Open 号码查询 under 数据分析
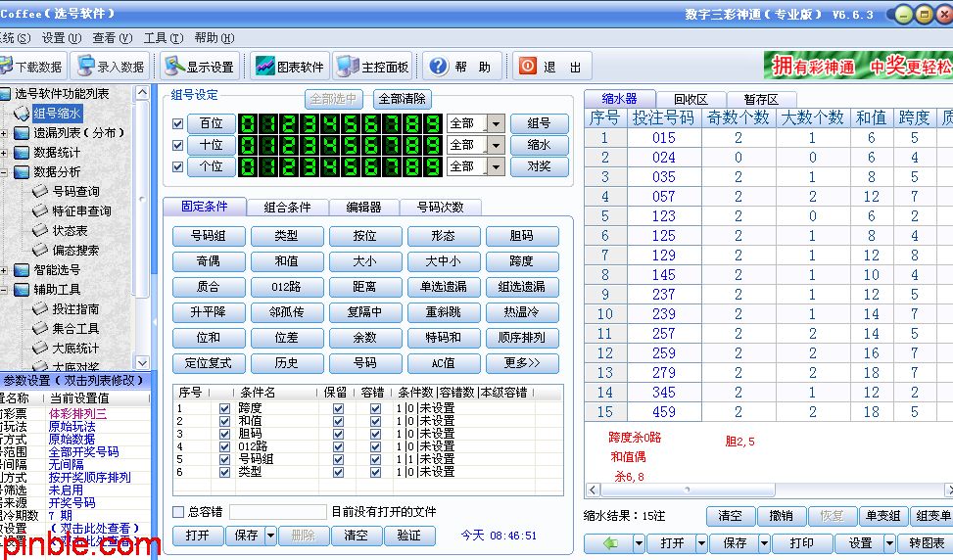Screen dimensions: 953x560 75,191
